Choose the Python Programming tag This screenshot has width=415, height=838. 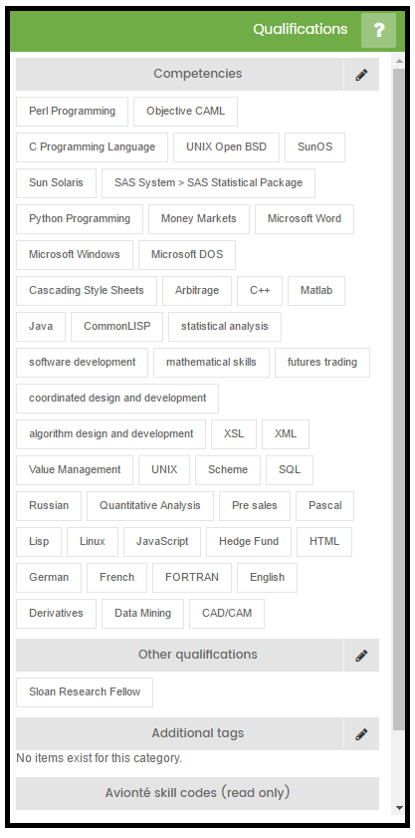pyautogui.click(x=80, y=219)
